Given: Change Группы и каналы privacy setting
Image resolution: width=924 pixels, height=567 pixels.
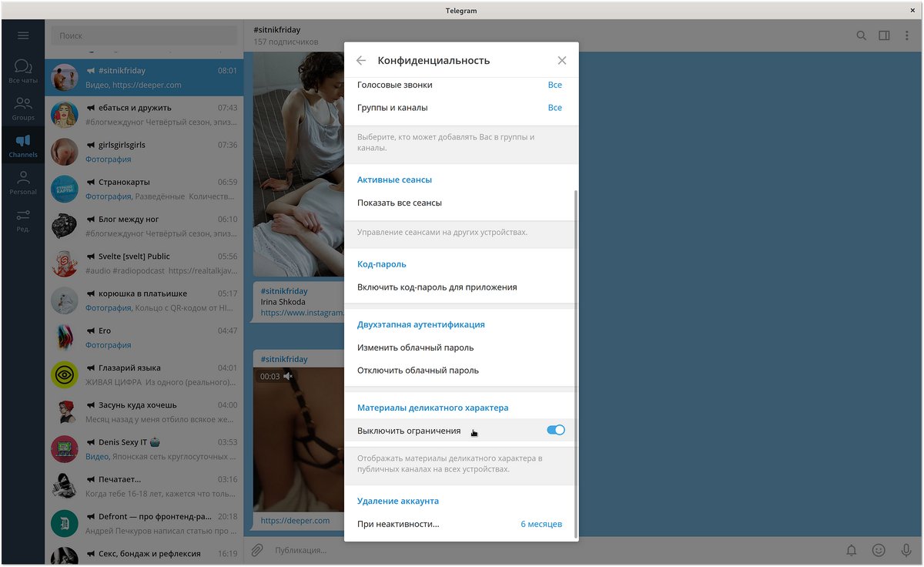Looking at the screenshot, I should pyautogui.click(x=460, y=108).
